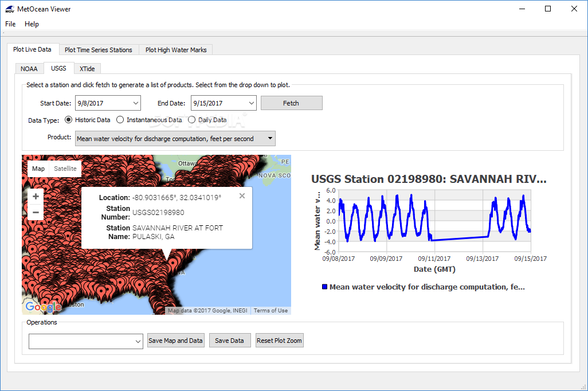This screenshot has width=588, height=391.
Task: Click station number USGS02198980 in popup
Action: coord(158,213)
